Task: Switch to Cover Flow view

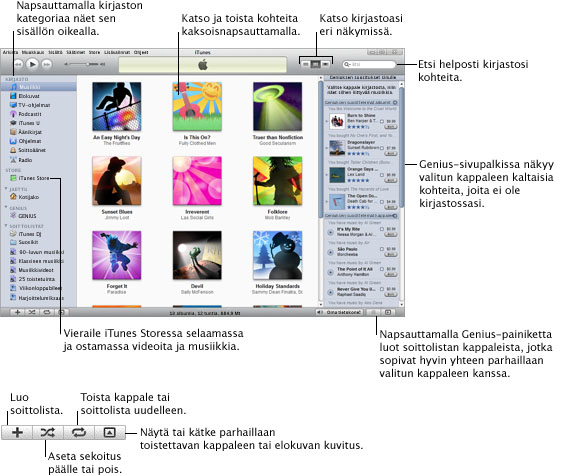Action: (x=326, y=64)
